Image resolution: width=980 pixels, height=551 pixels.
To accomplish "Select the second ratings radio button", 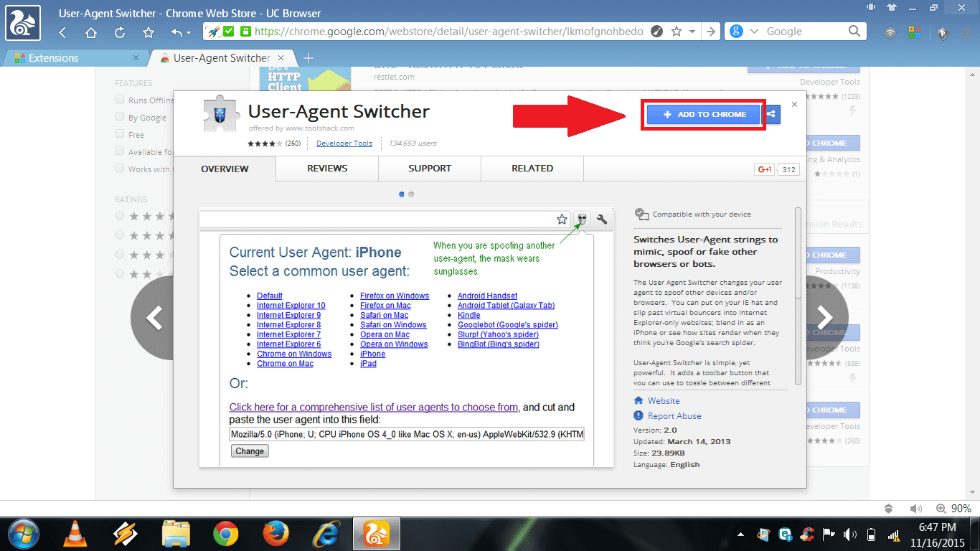I will click(x=120, y=235).
